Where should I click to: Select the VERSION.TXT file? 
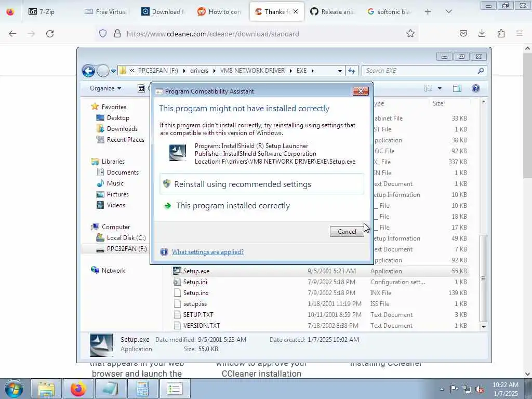[202, 325]
